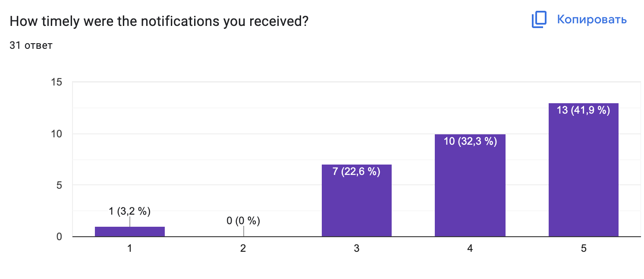
Task: Click the question title about timely notifications
Action: click(159, 21)
